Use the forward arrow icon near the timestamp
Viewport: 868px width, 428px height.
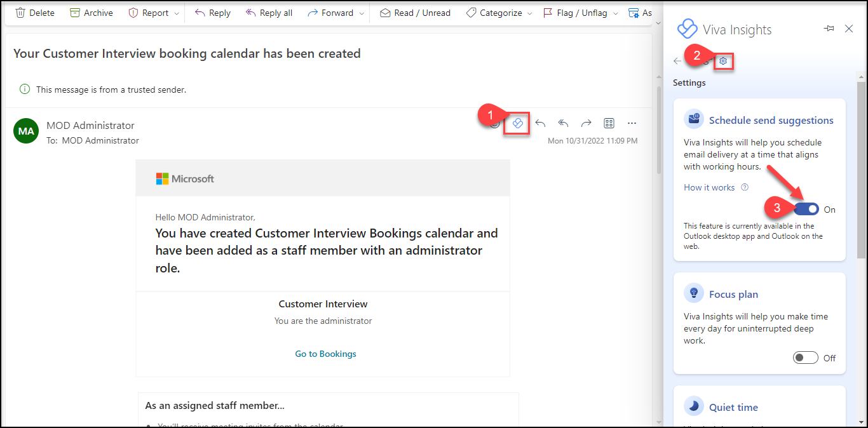coord(586,123)
